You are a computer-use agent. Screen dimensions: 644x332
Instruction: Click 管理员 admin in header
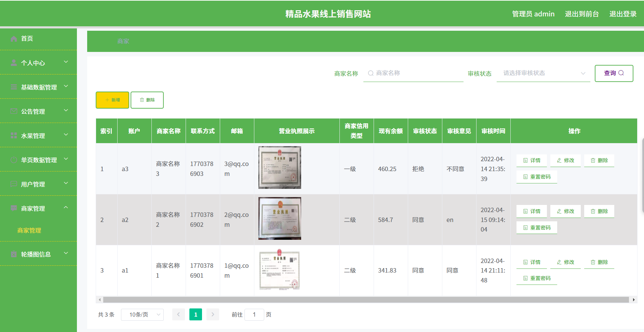pyautogui.click(x=533, y=14)
